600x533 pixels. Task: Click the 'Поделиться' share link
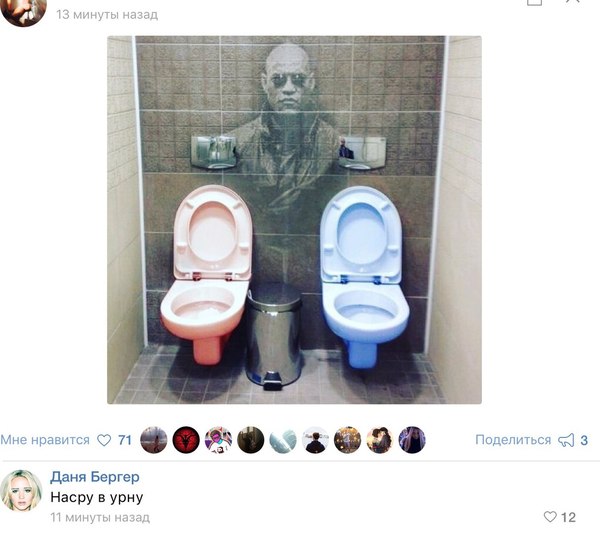coord(513,440)
